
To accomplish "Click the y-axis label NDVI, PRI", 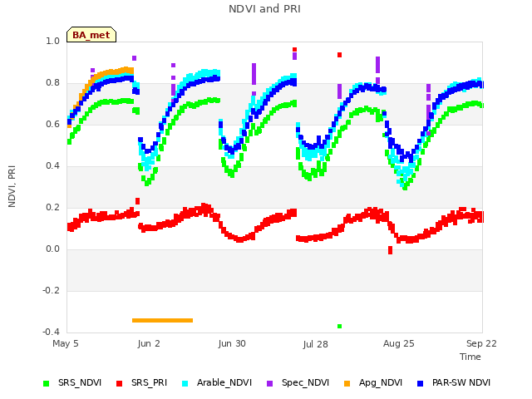I will point(12,186).
